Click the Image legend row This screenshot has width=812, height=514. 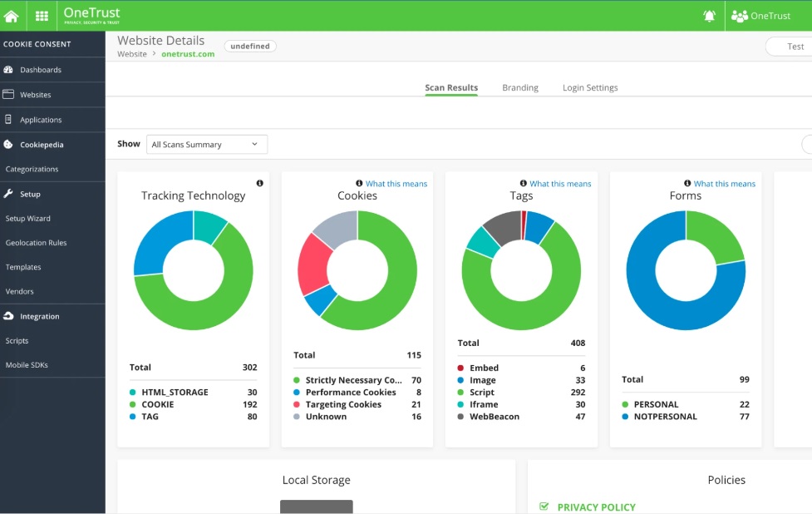(521, 380)
